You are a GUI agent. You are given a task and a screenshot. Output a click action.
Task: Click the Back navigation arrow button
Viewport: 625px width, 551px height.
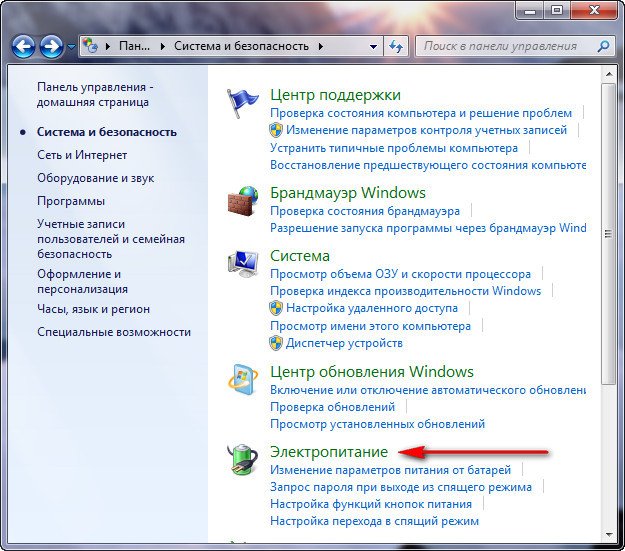pos(23,47)
